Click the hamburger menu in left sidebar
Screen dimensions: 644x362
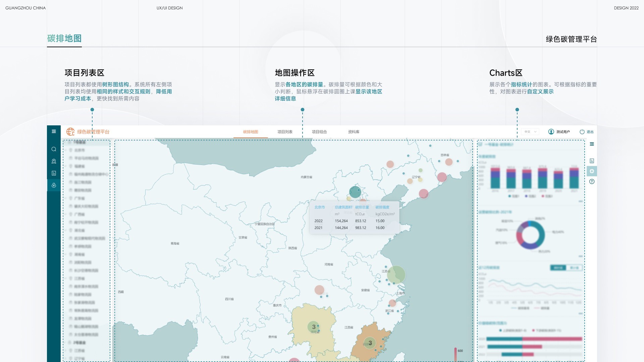(x=54, y=131)
